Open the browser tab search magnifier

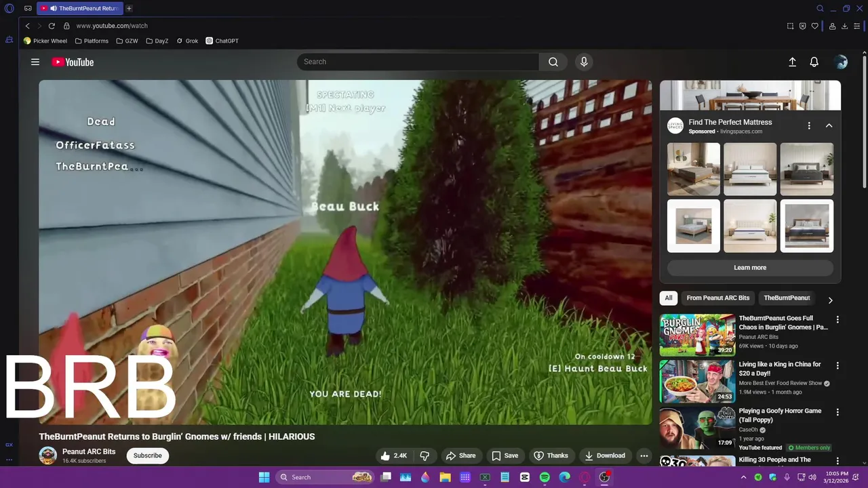pyautogui.click(x=820, y=9)
